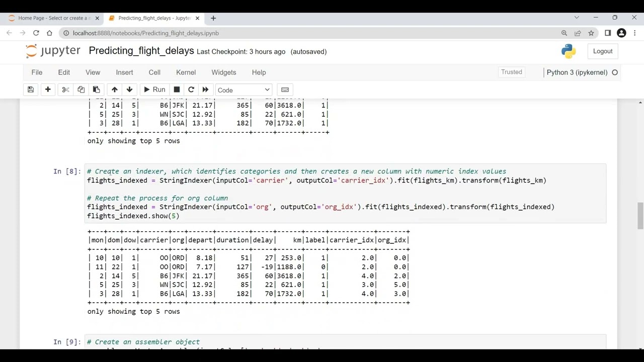Image resolution: width=644 pixels, height=362 pixels.
Task: Save notebook with the floppy disk icon
Action: coord(31,89)
